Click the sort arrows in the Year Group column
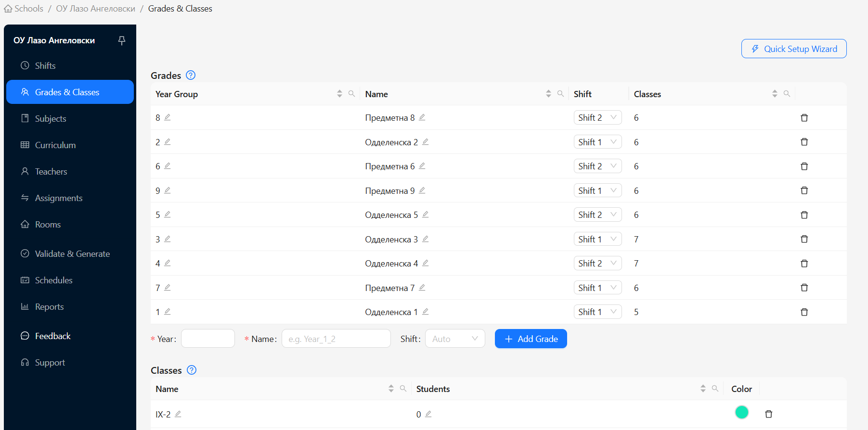The width and height of the screenshot is (868, 430). point(339,94)
